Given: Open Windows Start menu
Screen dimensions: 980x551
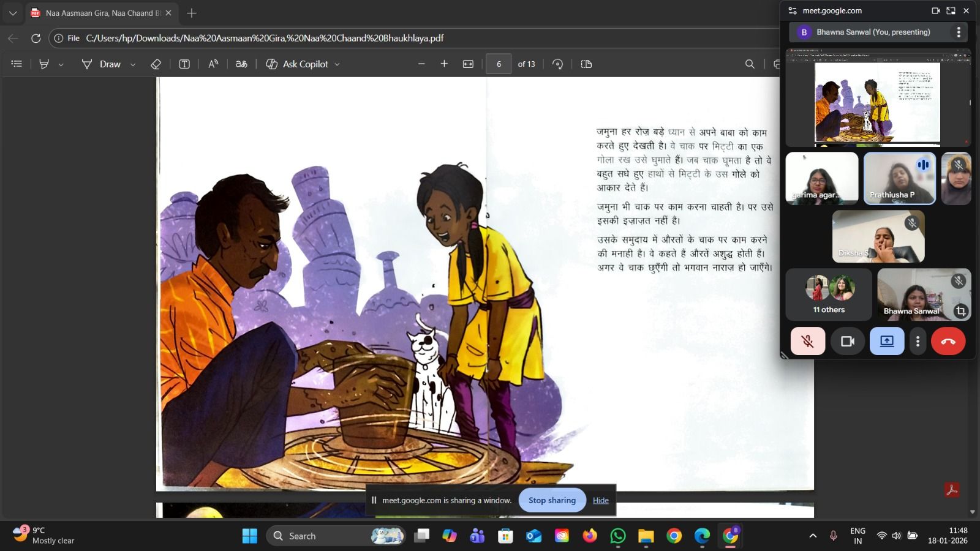Looking at the screenshot, I should (250, 536).
